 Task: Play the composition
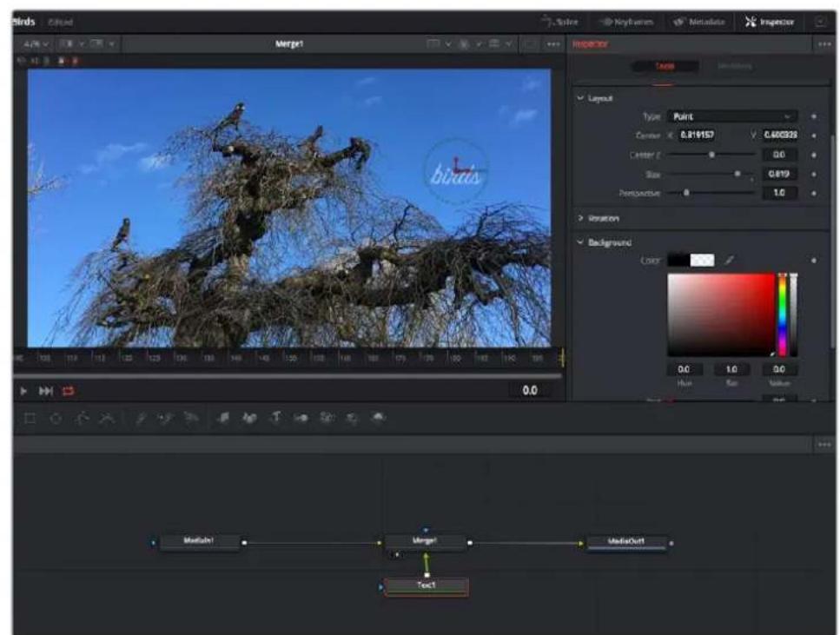pyautogui.click(x=23, y=391)
